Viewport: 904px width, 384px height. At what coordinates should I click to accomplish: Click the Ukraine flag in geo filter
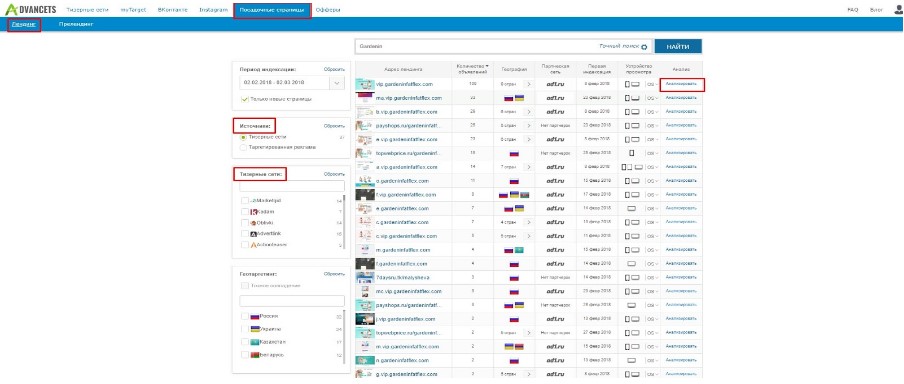pos(254,329)
